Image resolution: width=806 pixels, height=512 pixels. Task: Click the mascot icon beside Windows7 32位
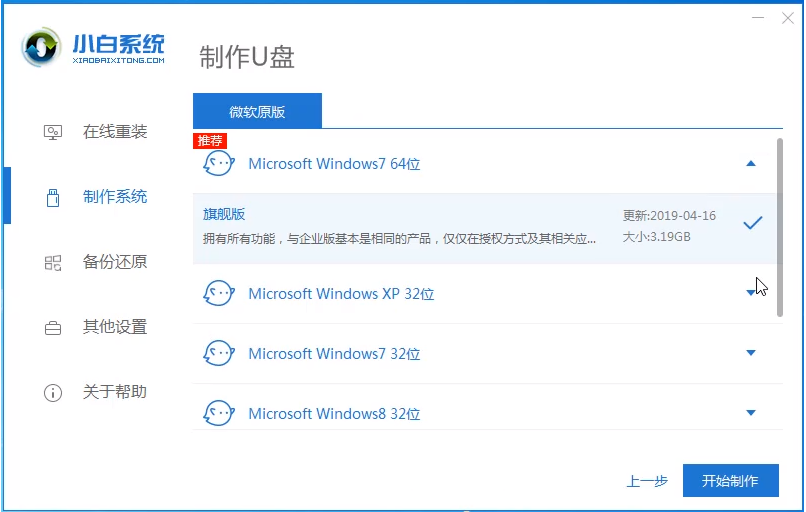pyautogui.click(x=218, y=354)
